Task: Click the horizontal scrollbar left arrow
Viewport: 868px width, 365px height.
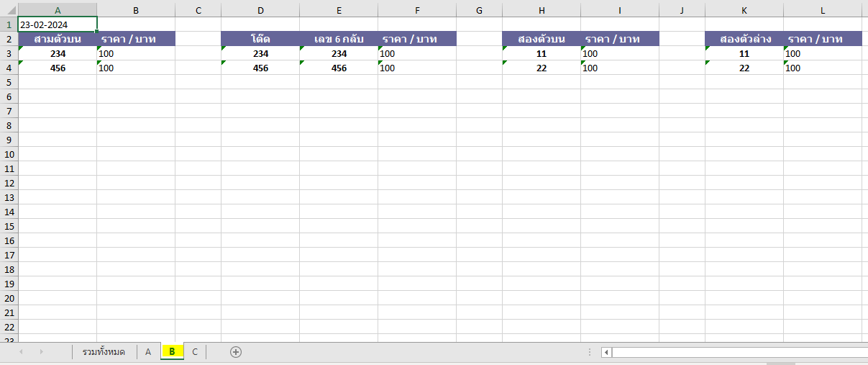Action: click(606, 352)
